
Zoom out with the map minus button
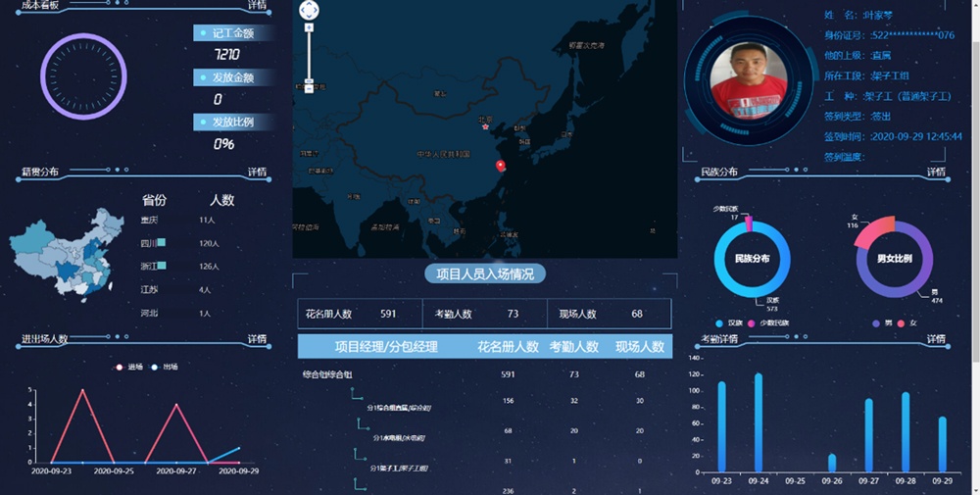(x=309, y=88)
